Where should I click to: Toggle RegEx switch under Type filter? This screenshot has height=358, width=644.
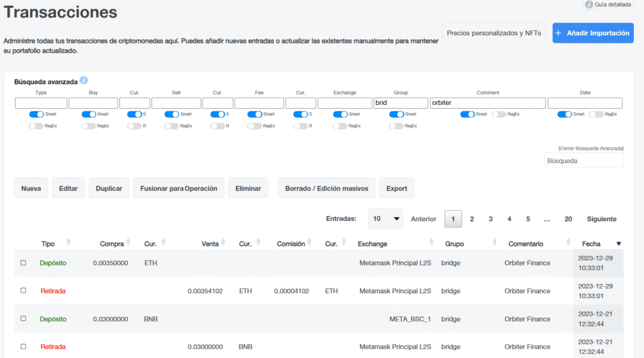[36, 126]
